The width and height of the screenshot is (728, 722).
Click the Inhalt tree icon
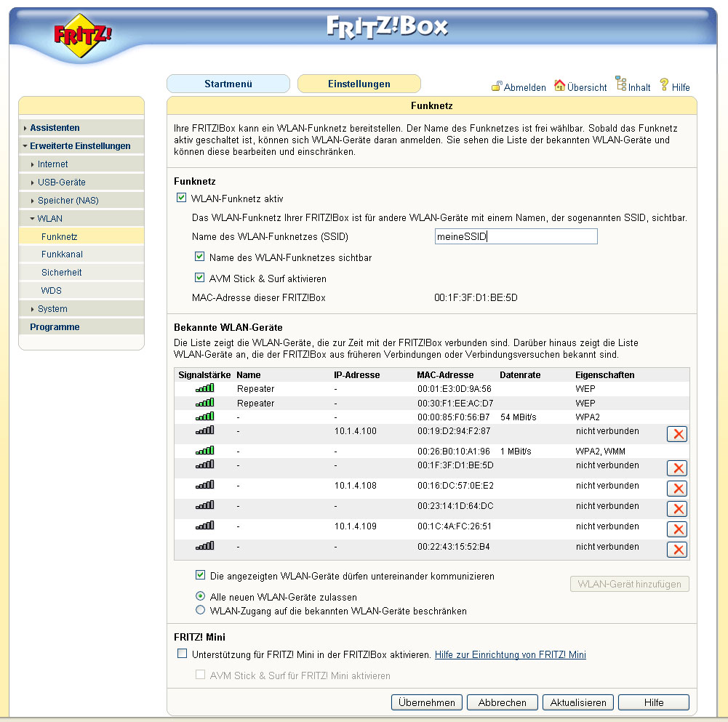pos(621,84)
